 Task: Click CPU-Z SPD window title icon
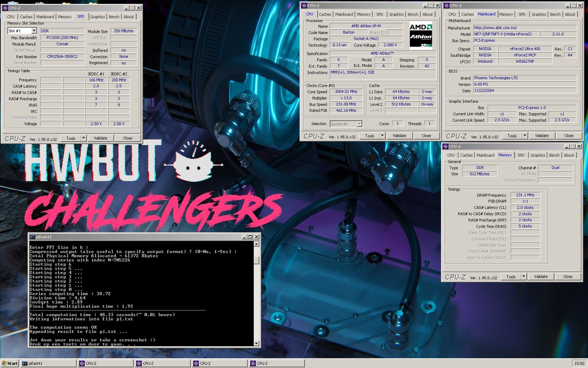coord(5,8)
